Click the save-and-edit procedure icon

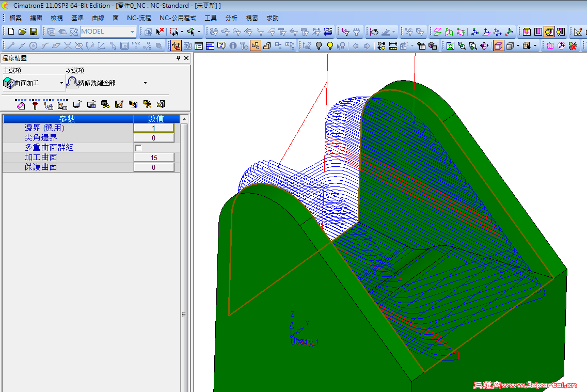pyautogui.click(x=119, y=105)
